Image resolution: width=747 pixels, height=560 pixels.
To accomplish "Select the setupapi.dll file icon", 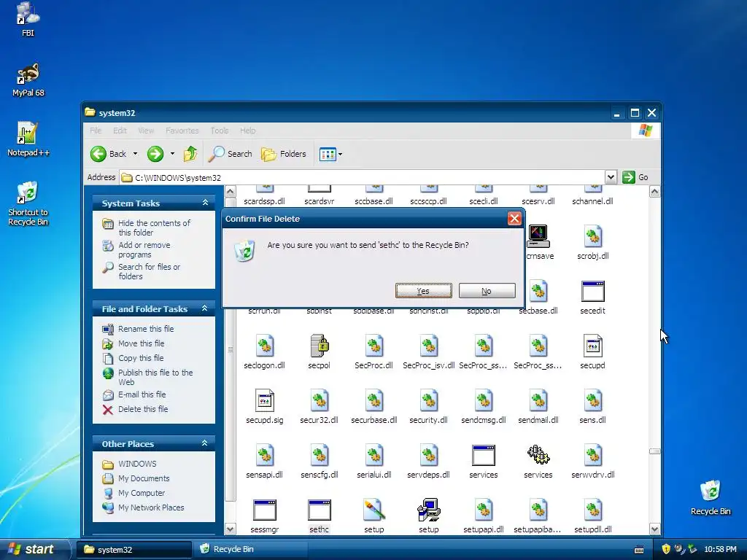I will 483,510.
